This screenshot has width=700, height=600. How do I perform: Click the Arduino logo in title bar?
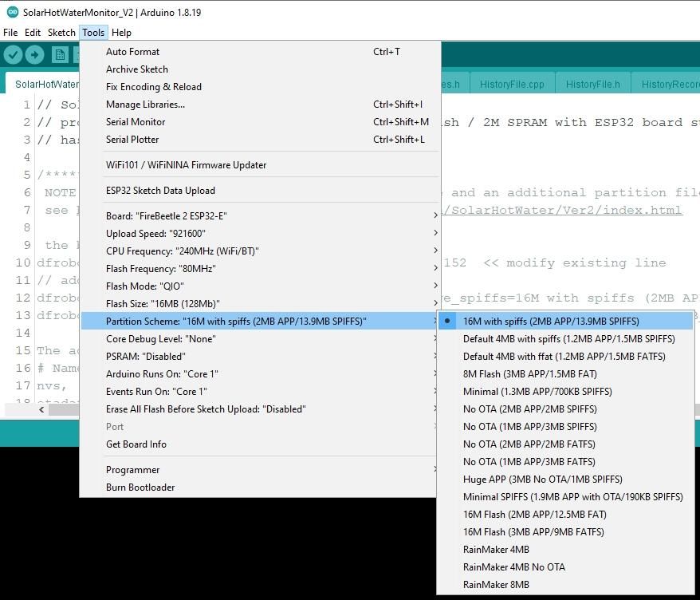tap(13, 12)
